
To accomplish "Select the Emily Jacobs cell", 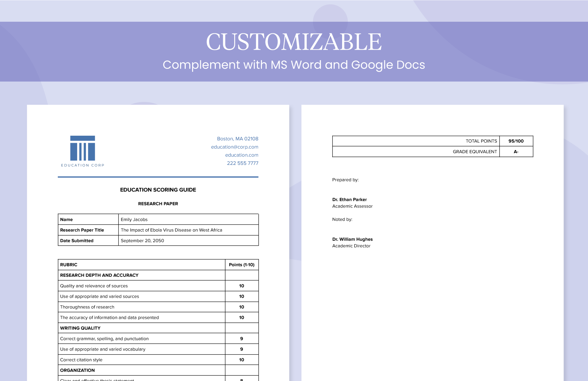I will click(x=188, y=219).
